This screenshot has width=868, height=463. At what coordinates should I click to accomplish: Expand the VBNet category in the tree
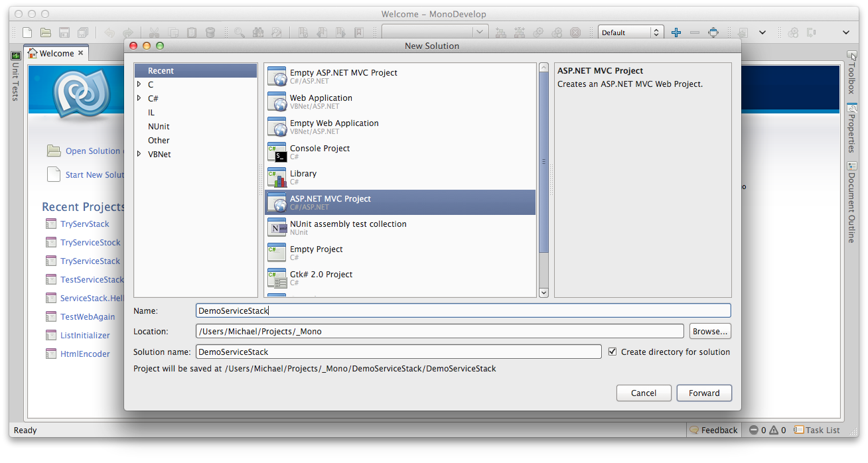coord(139,154)
